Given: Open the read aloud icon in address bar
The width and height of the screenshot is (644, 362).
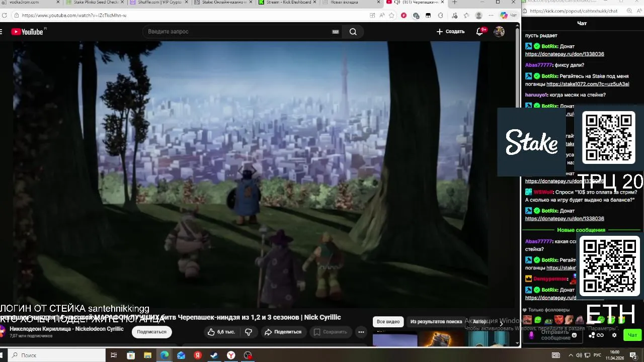Looking at the screenshot, I should click(x=382, y=16).
